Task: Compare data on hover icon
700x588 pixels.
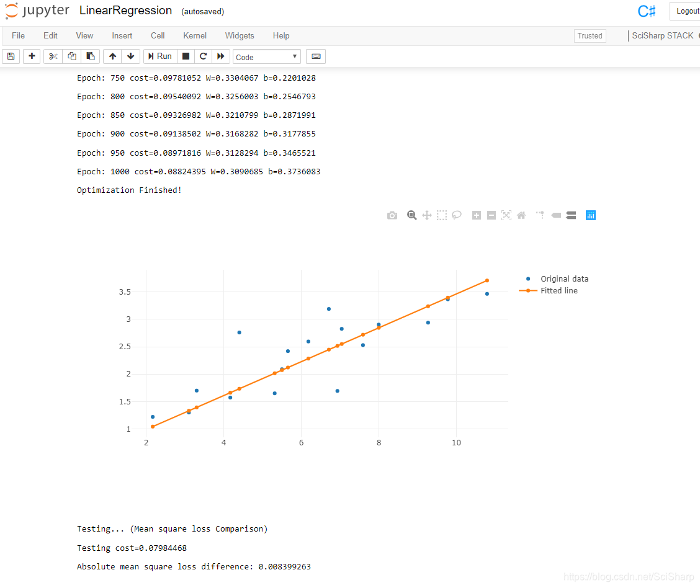Action: [x=571, y=215]
